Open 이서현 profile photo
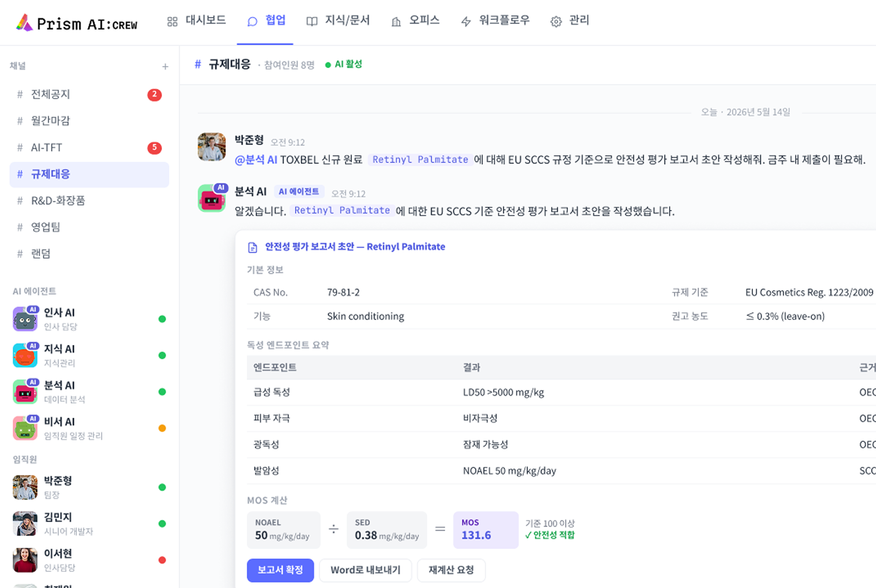 tap(25, 560)
